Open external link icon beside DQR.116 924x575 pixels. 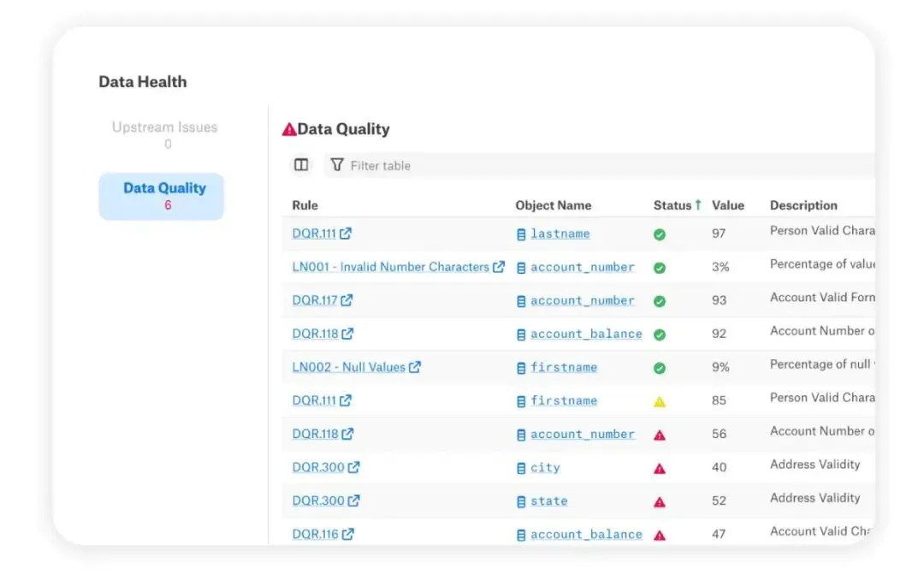point(348,534)
